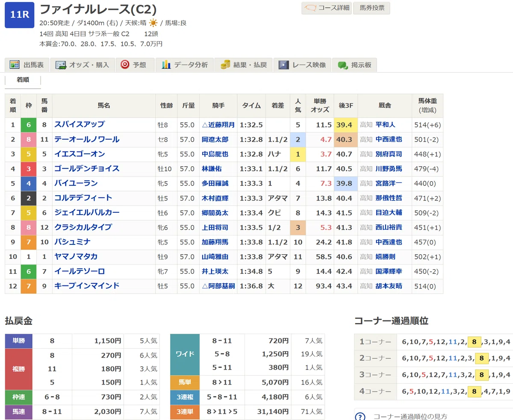Click the video play icon for レース映像
The height and width of the screenshot is (420, 513).
click(x=283, y=65)
